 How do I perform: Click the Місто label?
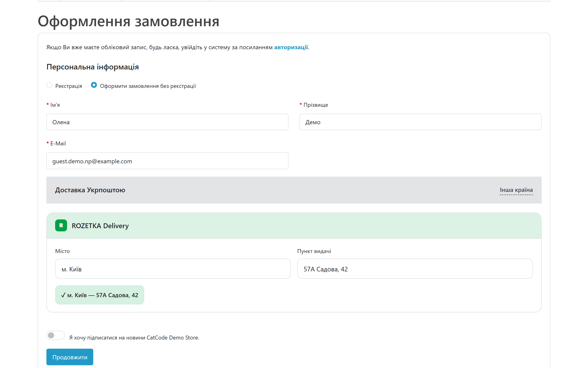click(62, 251)
